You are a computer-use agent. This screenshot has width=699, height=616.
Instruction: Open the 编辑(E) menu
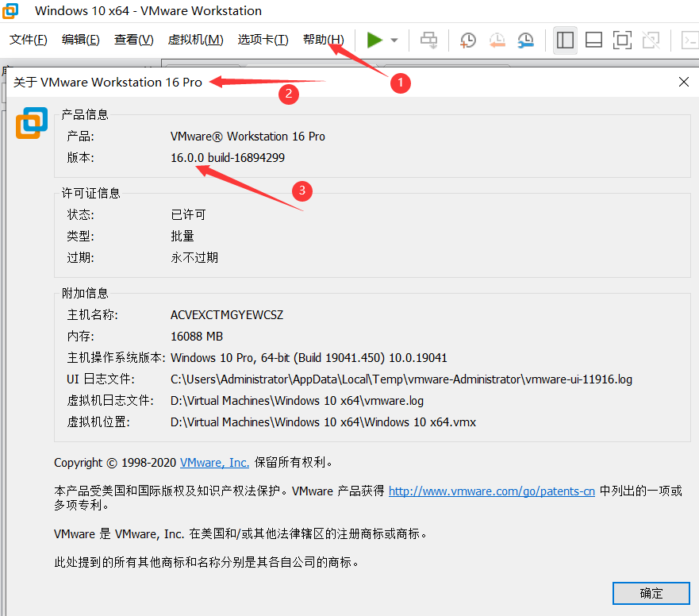(x=81, y=40)
